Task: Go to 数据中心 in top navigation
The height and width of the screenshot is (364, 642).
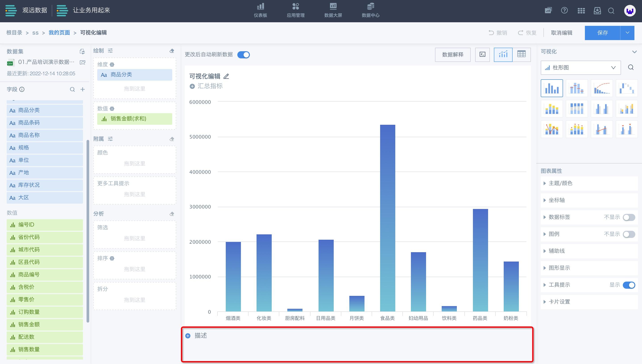Action: point(371,10)
